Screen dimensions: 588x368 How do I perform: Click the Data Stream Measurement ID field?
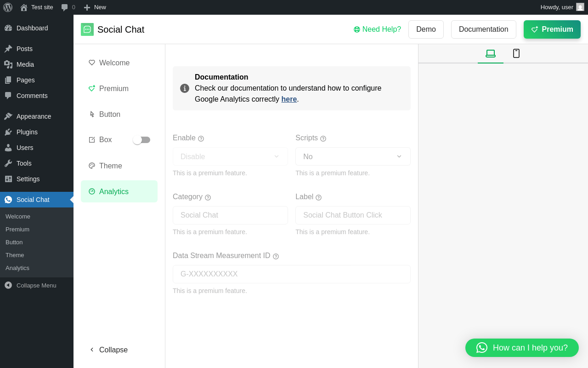click(x=291, y=274)
